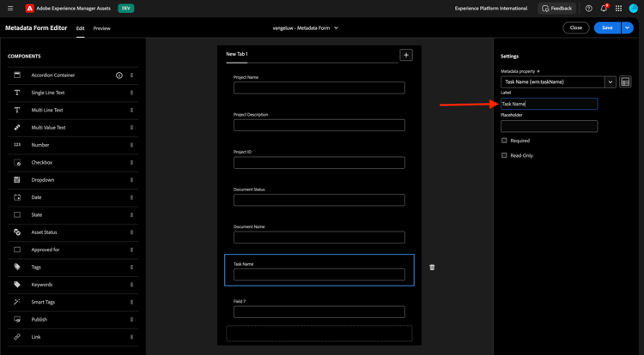Select the Keywords component icon

[17, 285]
